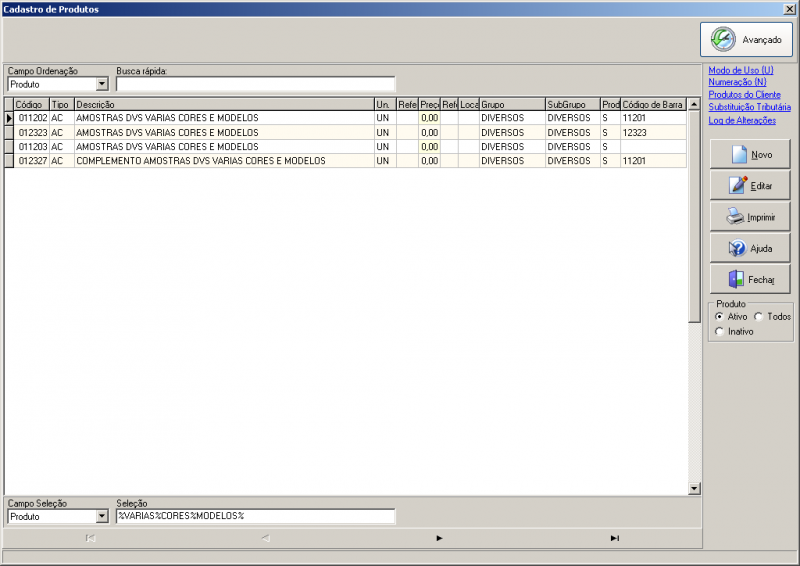The height and width of the screenshot is (566, 800).
Task: Focus the Busca rápida search field
Action: 255,84
